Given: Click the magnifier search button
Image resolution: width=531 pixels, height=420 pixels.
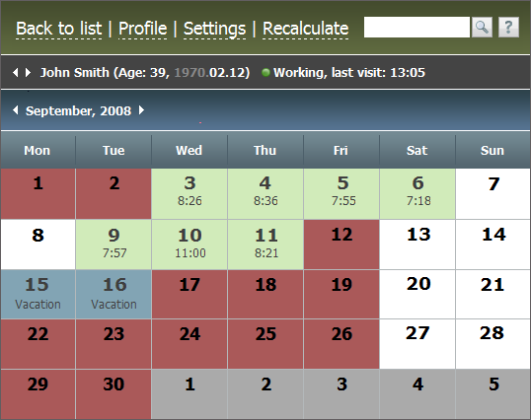Looking at the screenshot, I should click(482, 27).
